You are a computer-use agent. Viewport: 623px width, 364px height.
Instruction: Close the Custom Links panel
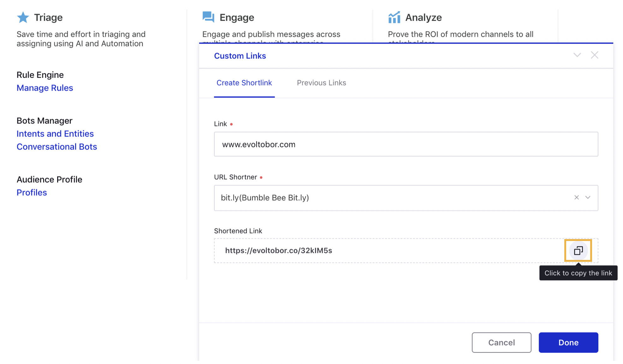(x=594, y=55)
